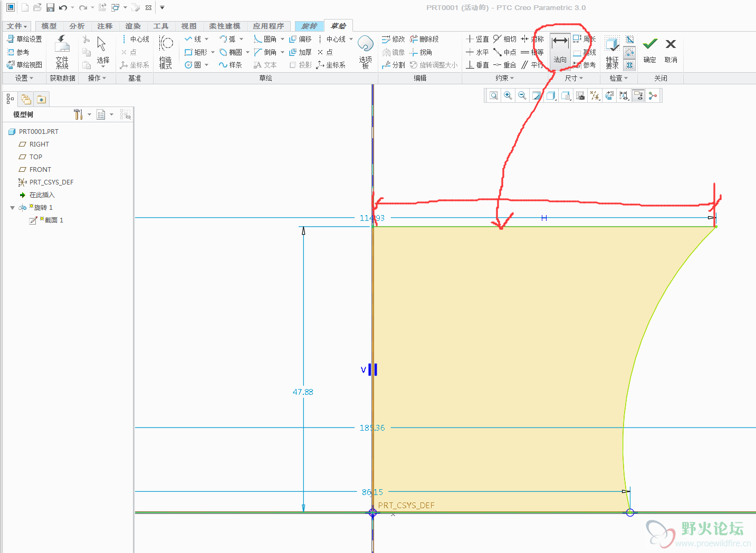Expand the 尺寸 dimension group dropdown
Image resolution: width=756 pixels, height=553 pixels.
[574, 78]
